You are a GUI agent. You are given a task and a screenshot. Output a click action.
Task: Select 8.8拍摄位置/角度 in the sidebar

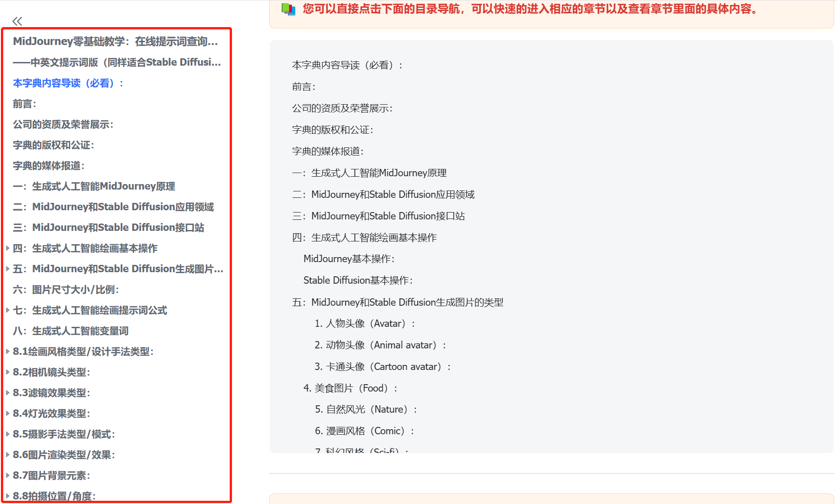click(54, 496)
